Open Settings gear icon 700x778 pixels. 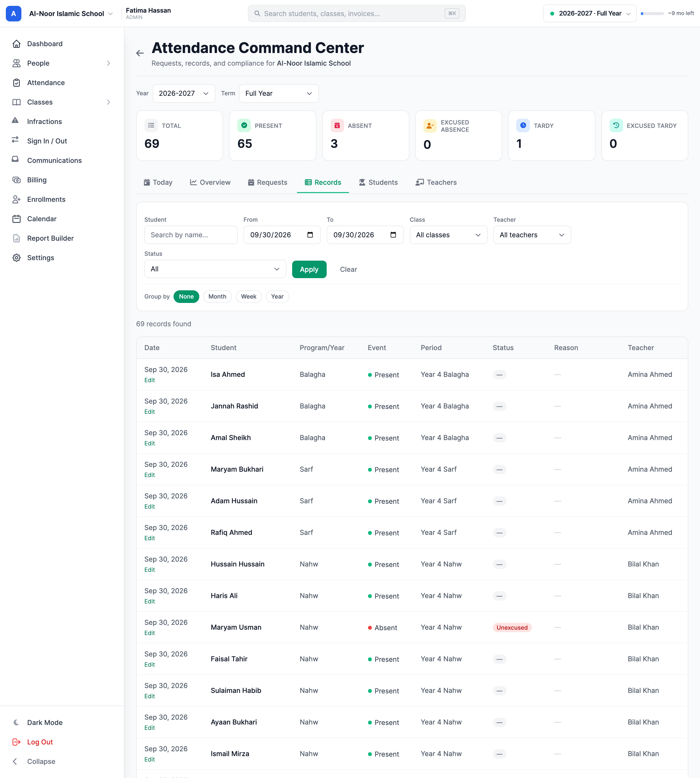click(16, 258)
